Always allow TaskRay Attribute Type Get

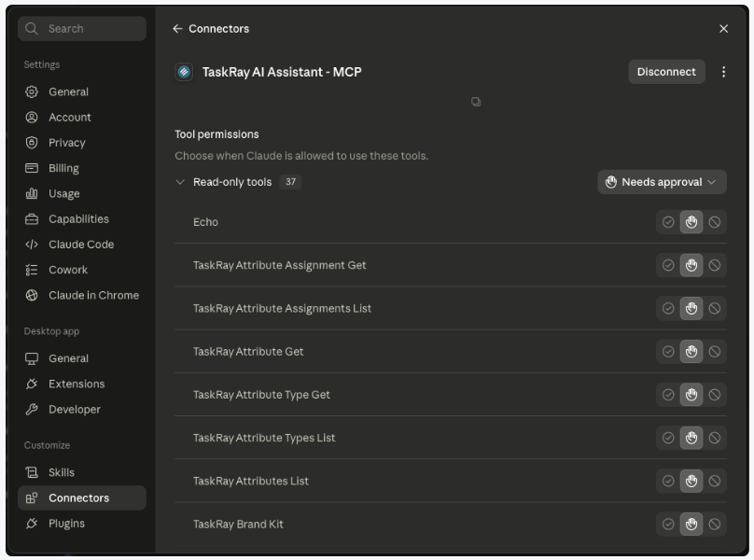(668, 395)
